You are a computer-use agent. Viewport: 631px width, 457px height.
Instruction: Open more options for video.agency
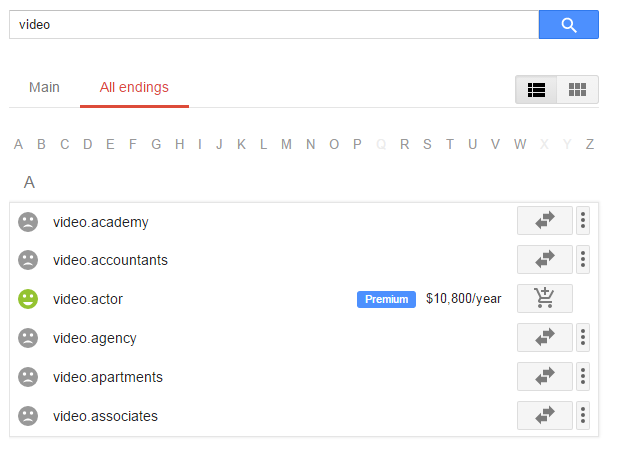(x=583, y=338)
